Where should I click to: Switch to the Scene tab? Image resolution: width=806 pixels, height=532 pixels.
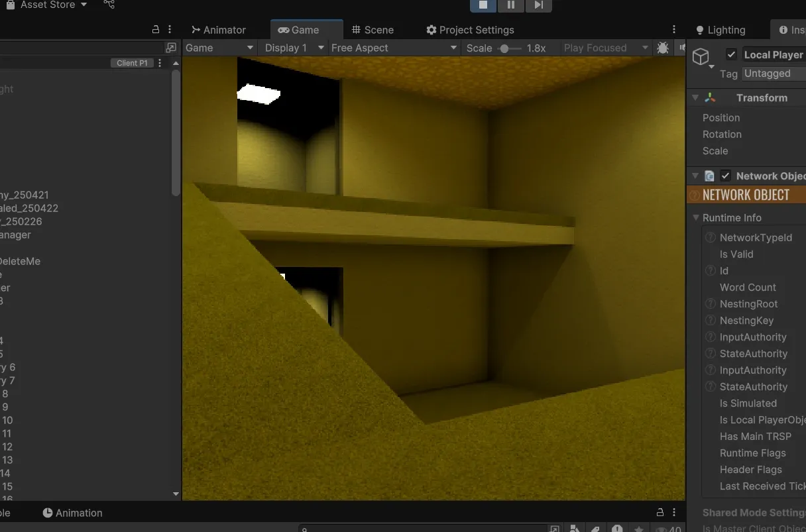[373, 30]
